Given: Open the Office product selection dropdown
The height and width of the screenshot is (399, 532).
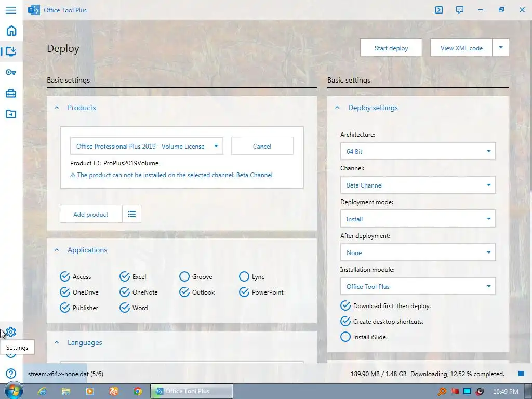Looking at the screenshot, I should coord(147,146).
